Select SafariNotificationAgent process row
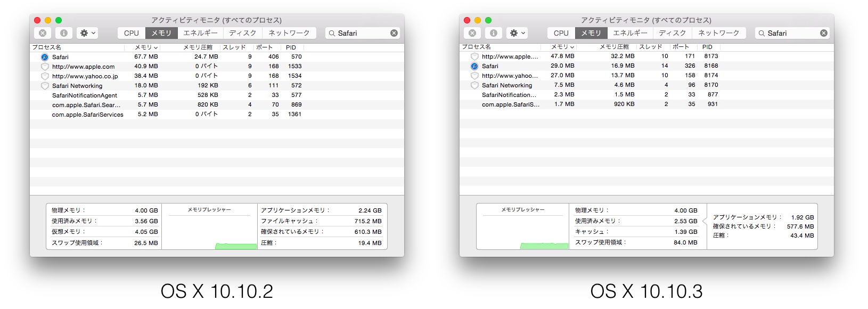 217,95
